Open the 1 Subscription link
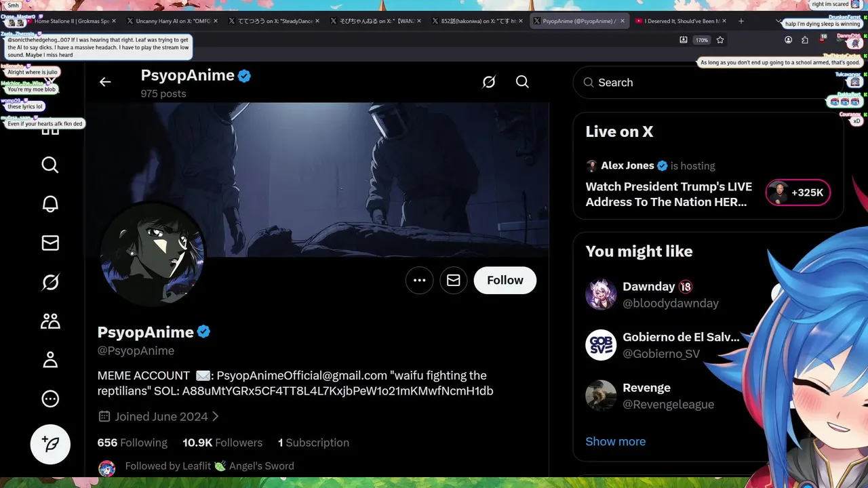The height and width of the screenshot is (488, 868). click(x=313, y=443)
